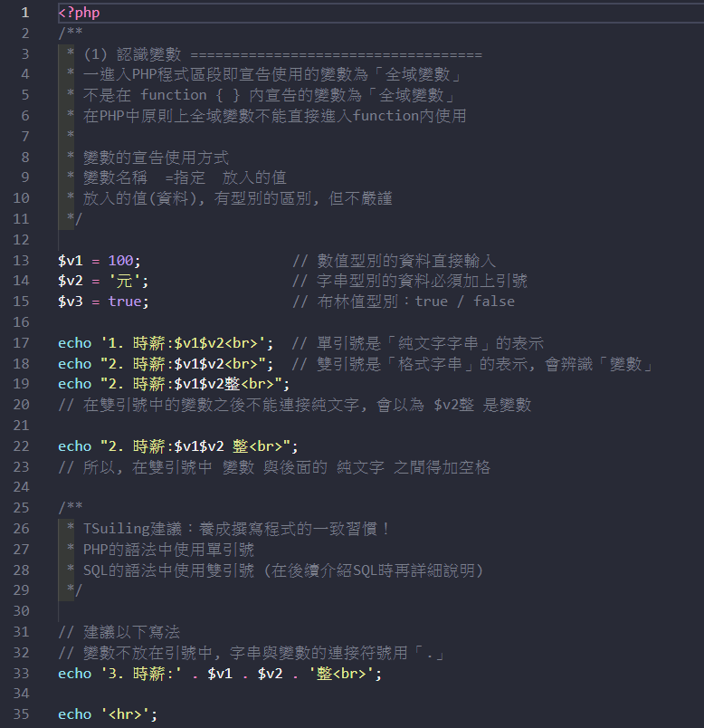
Task: Click the '<hr>' string on line 35
Action: pyautogui.click(x=125, y=714)
